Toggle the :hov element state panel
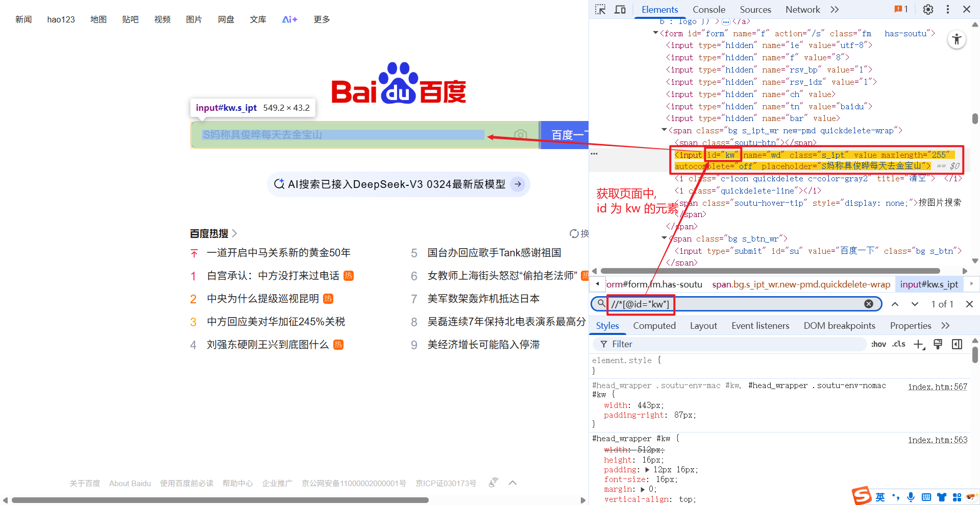Image resolution: width=980 pixels, height=505 pixels. pos(878,344)
